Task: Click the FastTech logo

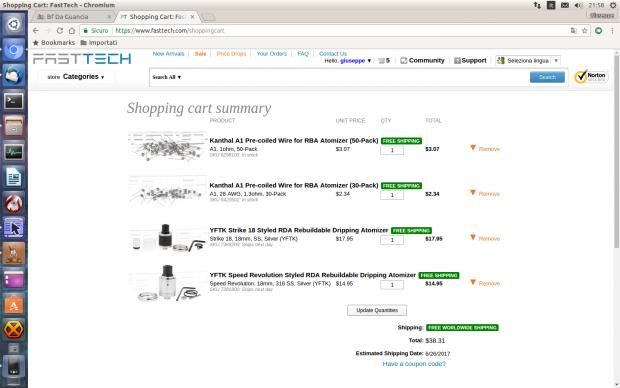Action: tap(82, 59)
